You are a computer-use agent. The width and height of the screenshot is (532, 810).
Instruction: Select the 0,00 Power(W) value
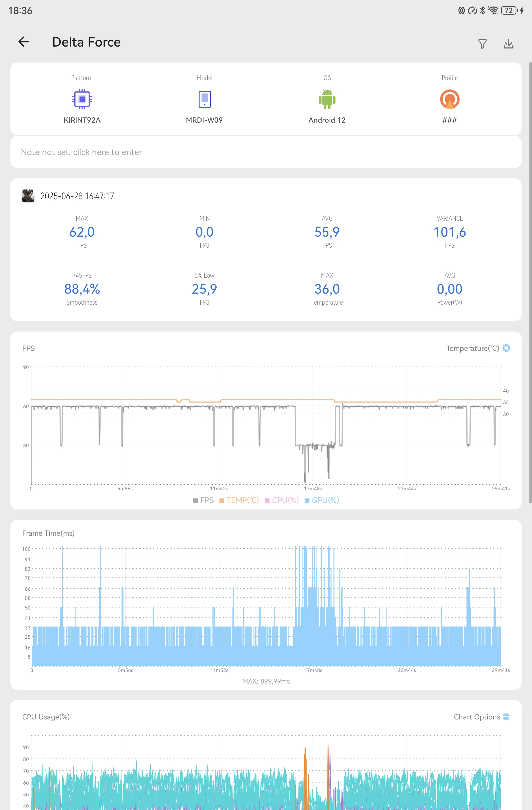[x=450, y=289]
